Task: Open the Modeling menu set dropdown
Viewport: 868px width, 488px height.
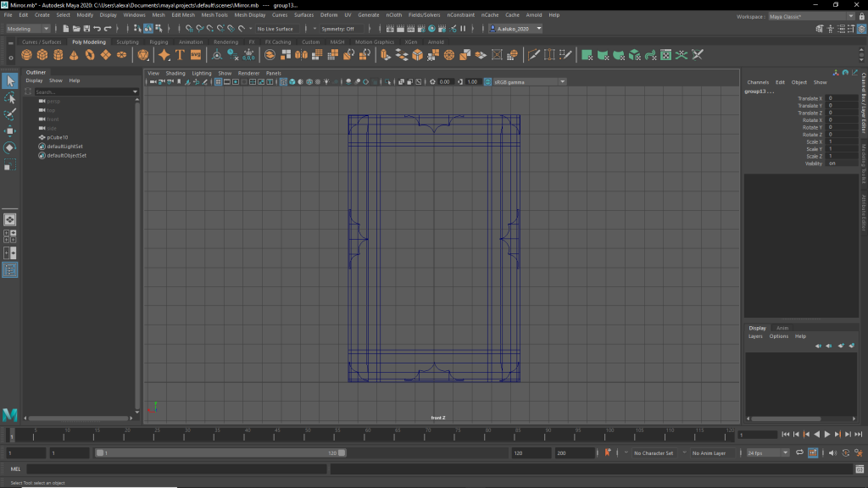Action: 29,29
